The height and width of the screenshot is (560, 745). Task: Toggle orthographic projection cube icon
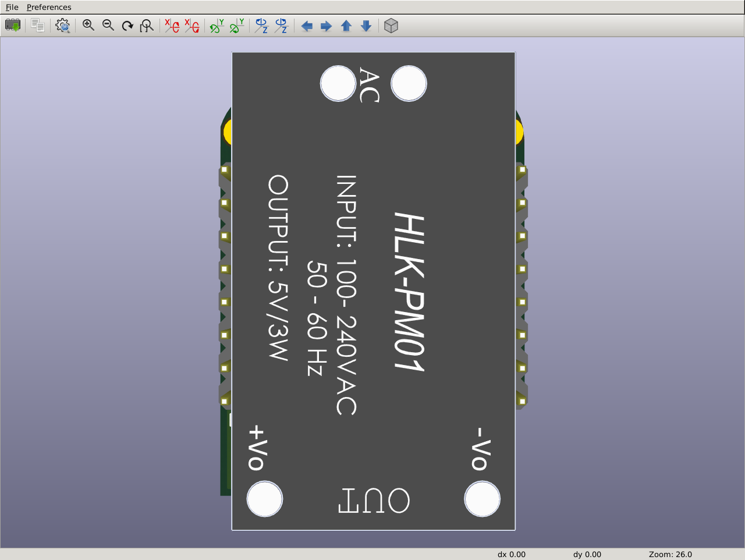coord(391,26)
